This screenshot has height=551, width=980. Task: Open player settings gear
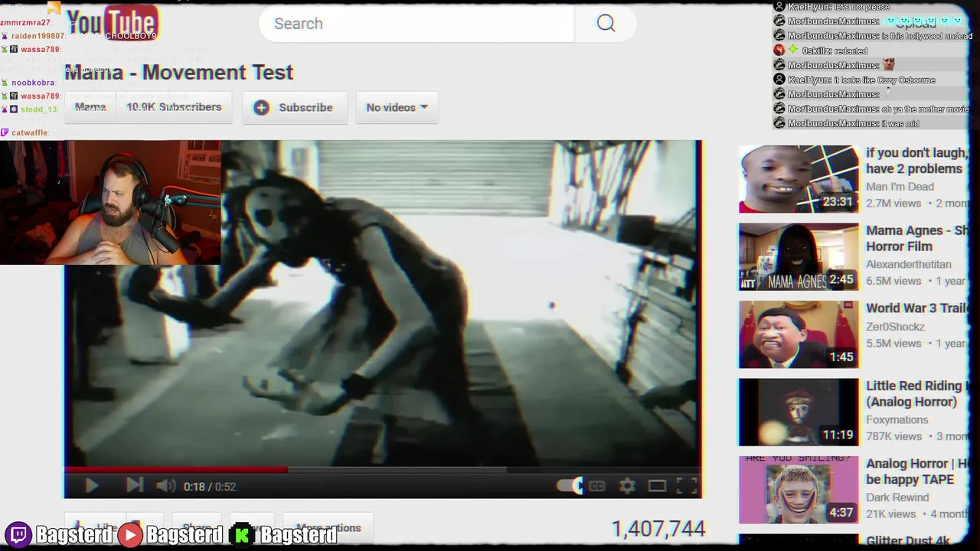[x=627, y=486]
